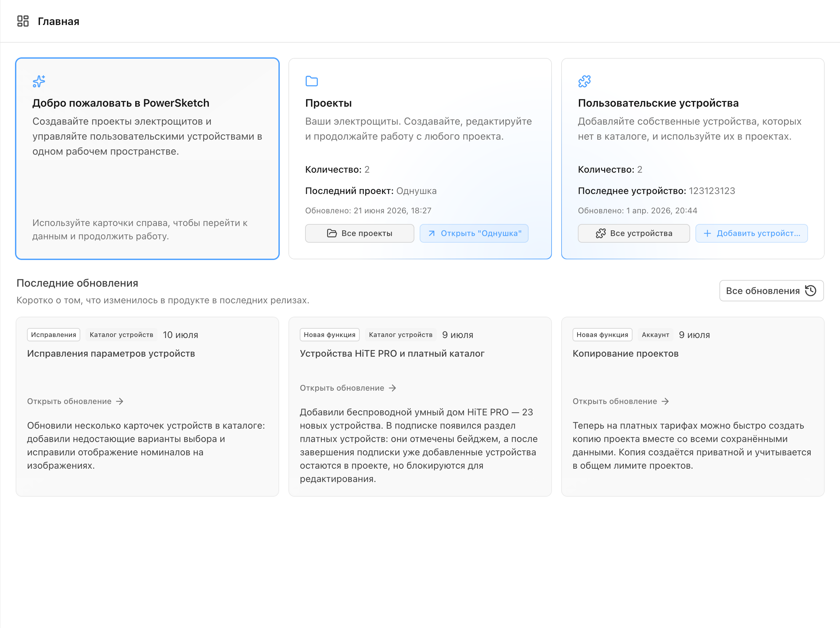Click description Ваши электрощиты. Создавайте, редактируйте
The height and width of the screenshot is (628, 840).
[418, 129]
